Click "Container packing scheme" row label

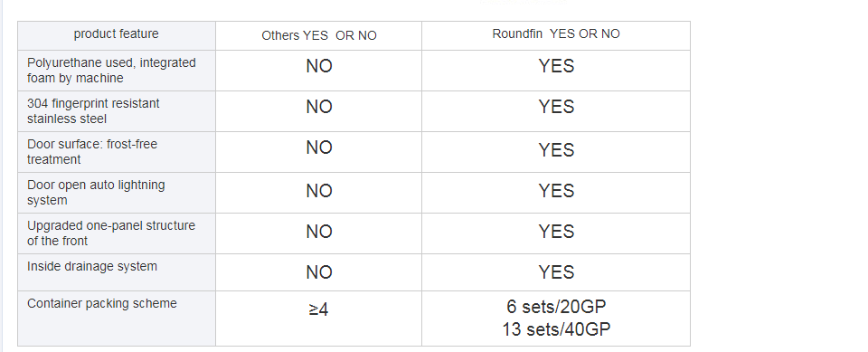(x=102, y=303)
